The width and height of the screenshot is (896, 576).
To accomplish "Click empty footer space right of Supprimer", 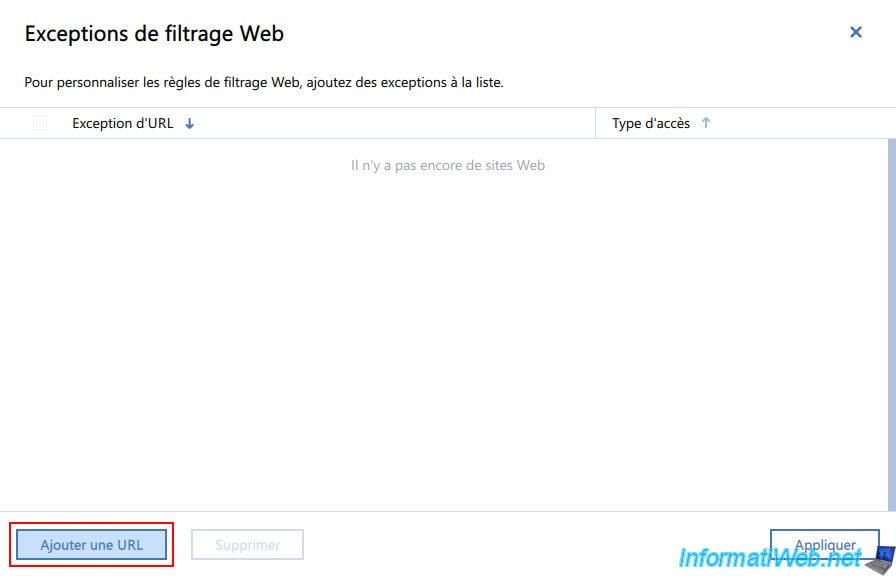I will click(x=530, y=545).
